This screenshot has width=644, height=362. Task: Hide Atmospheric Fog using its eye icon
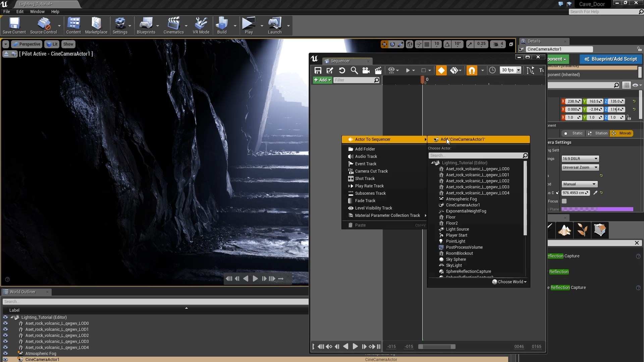[5, 353]
